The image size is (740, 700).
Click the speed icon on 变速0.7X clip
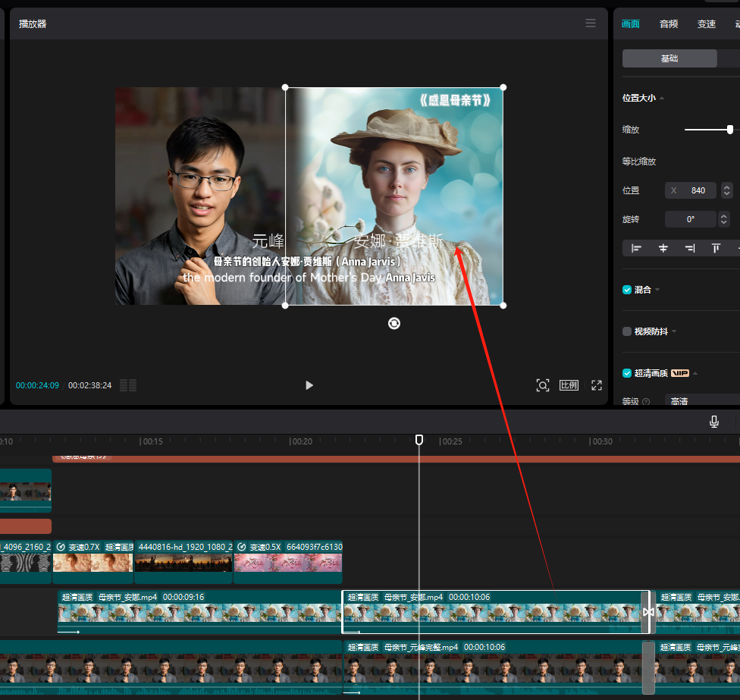61,547
